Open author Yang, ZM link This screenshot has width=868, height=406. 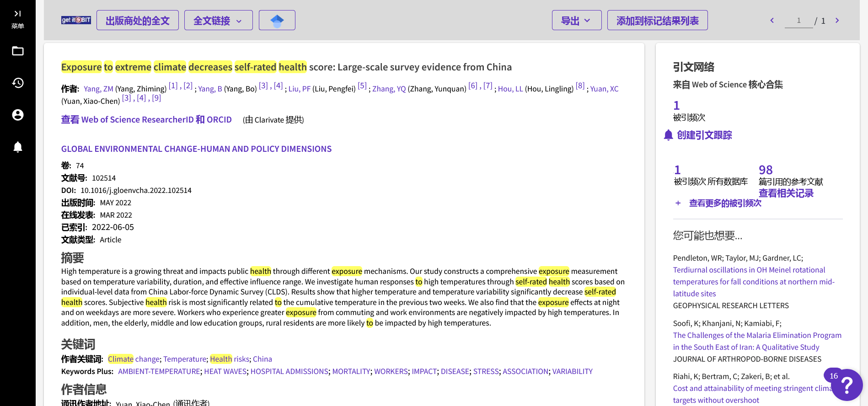point(98,89)
